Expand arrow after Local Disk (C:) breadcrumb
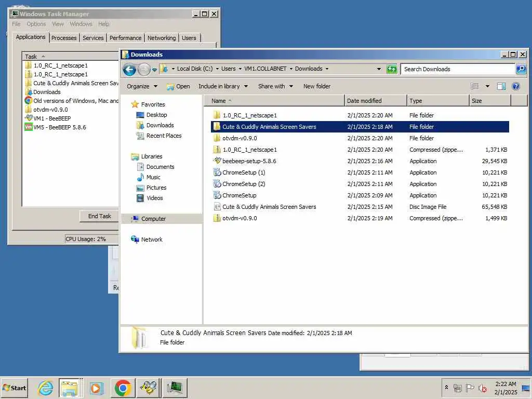532x399 pixels. pyautogui.click(x=217, y=69)
